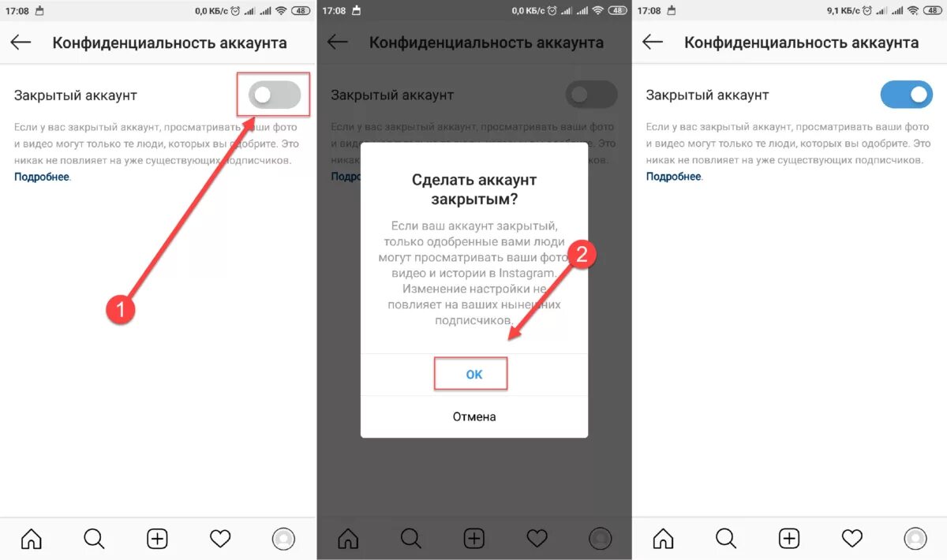Tap back arrow in right screen header
947x560 pixels.
tap(653, 43)
